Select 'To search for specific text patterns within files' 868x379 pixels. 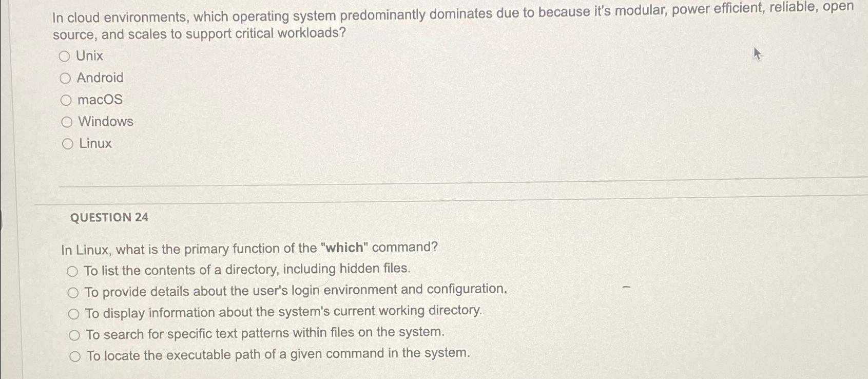pyautogui.click(x=73, y=334)
